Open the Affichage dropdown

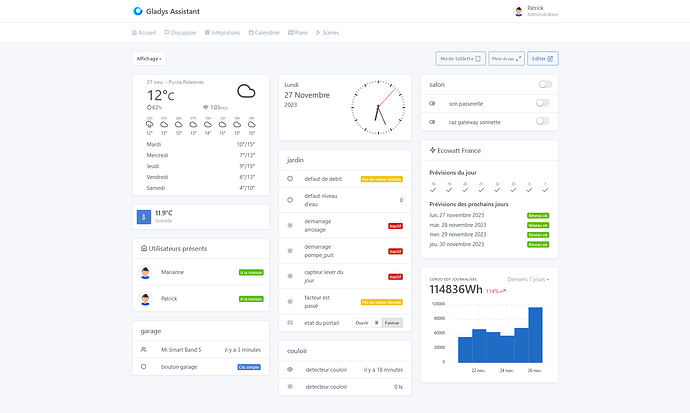pos(150,59)
